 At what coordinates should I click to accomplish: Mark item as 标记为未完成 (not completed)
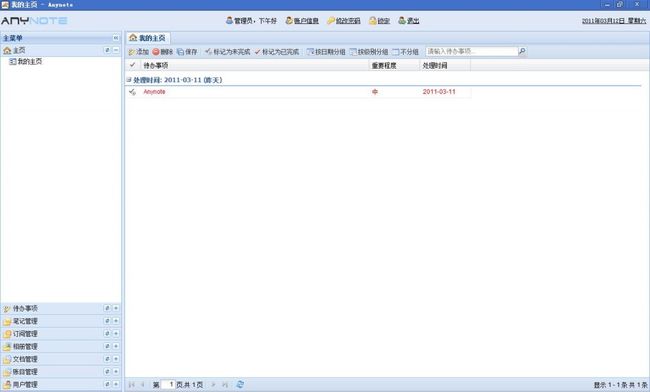pyautogui.click(x=227, y=52)
